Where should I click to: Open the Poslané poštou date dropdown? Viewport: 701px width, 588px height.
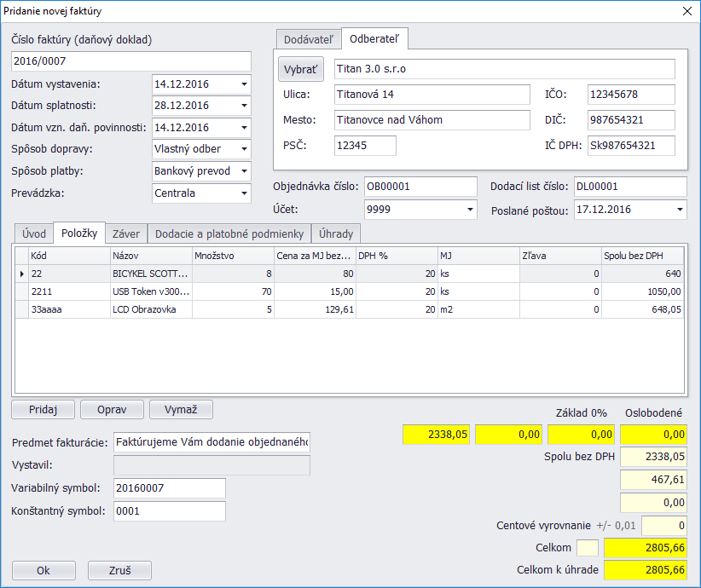(x=680, y=209)
